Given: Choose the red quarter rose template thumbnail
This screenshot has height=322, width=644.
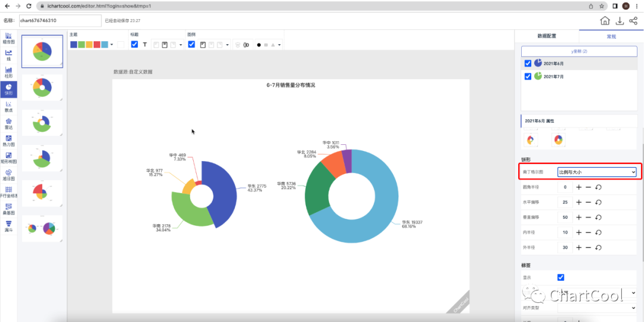Looking at the screenshot, I should pos(42,193).
